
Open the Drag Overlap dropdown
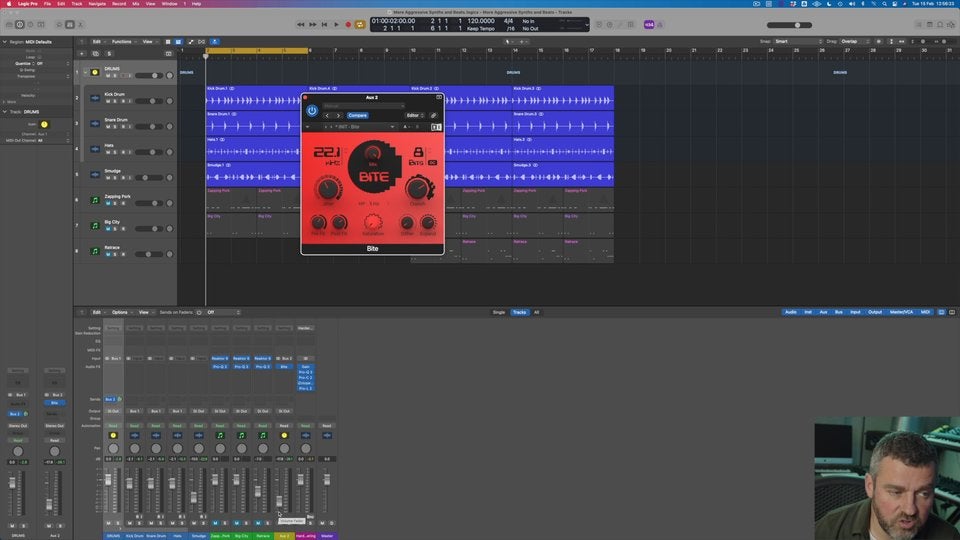point(854,42)
